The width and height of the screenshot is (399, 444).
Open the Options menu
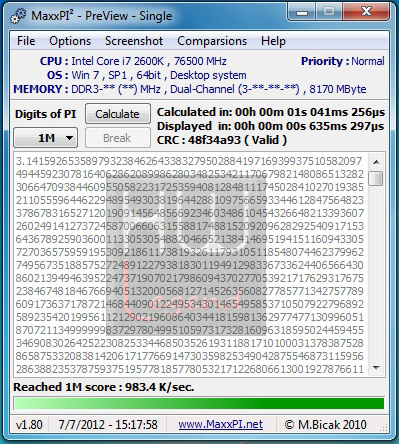(70, 41)
